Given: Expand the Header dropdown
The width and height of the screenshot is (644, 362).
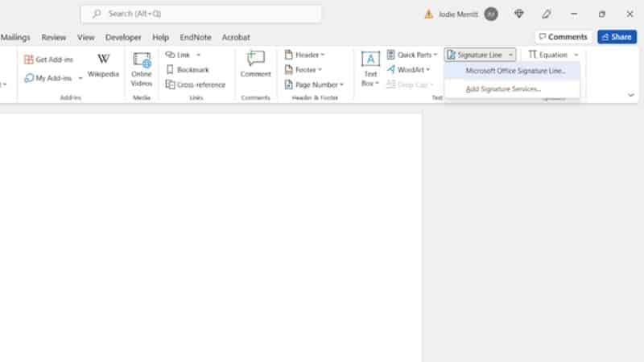Looking at the screenshot, I should (305, 55).
